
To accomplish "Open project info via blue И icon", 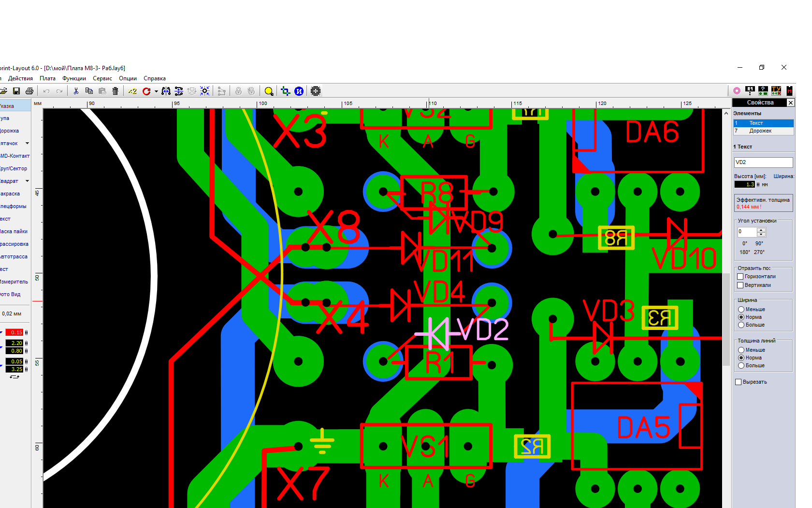I will click(299, 91).
